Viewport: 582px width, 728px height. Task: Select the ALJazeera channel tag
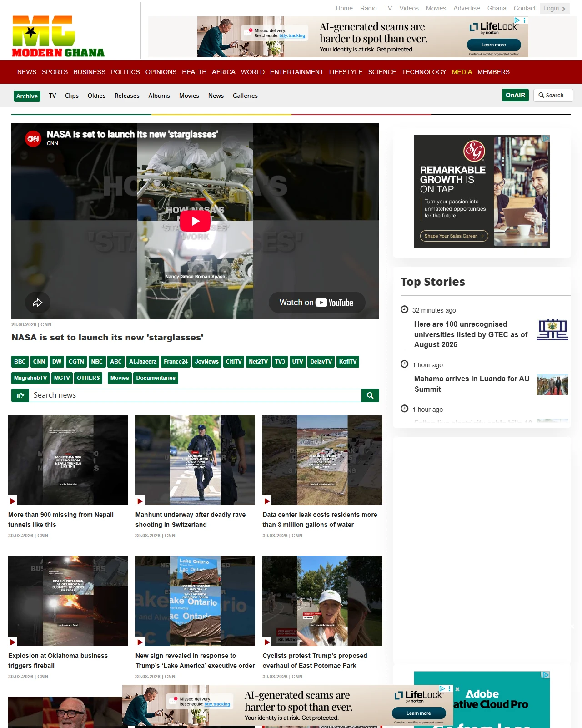(x=143, y=362)
